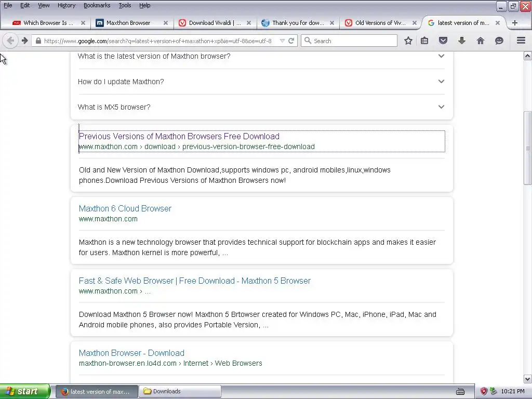The height and width of the screenshot is (399, 532).
Task: Open the Edit menu
Action: pos(25,5)
